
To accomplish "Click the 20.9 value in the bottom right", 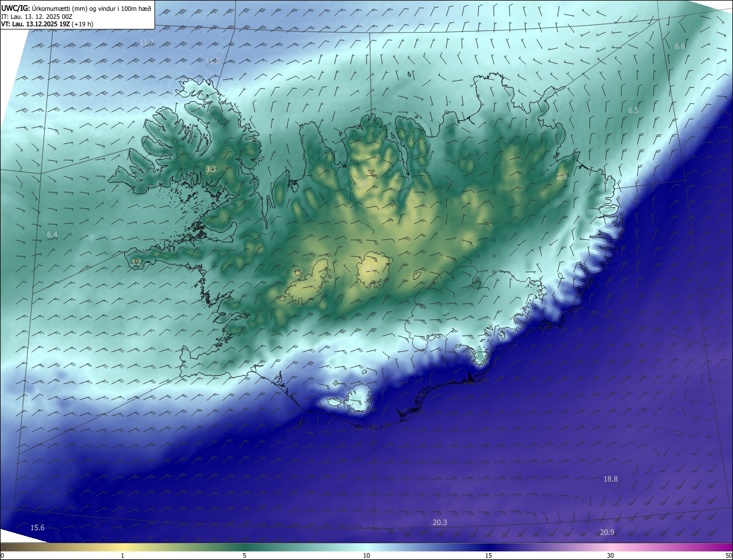I will tap(607, 532).
